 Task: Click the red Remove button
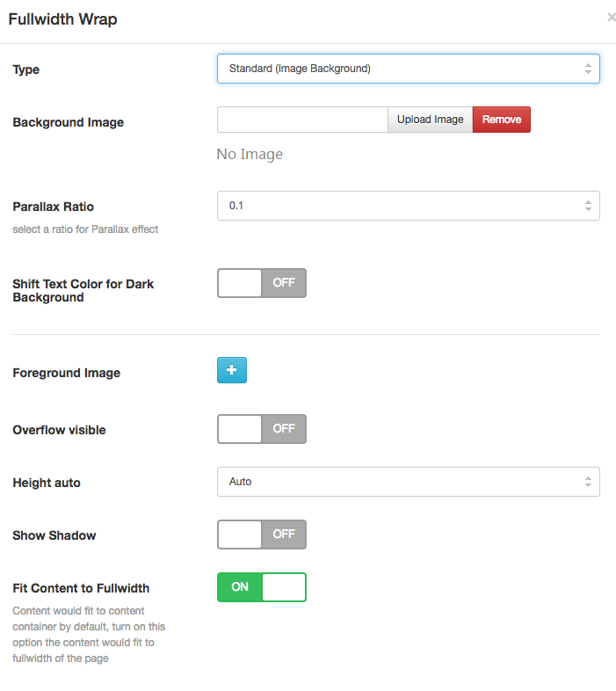(x=502, y=120)
